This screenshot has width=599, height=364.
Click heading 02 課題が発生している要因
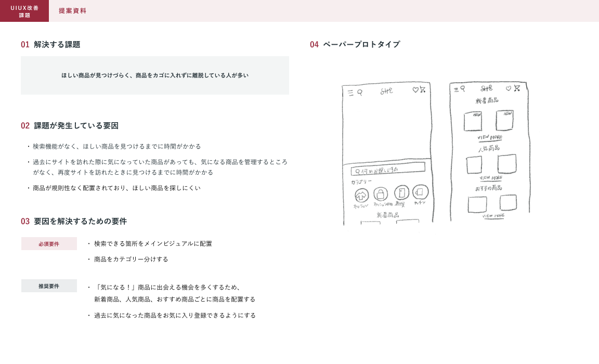point(70,126)
